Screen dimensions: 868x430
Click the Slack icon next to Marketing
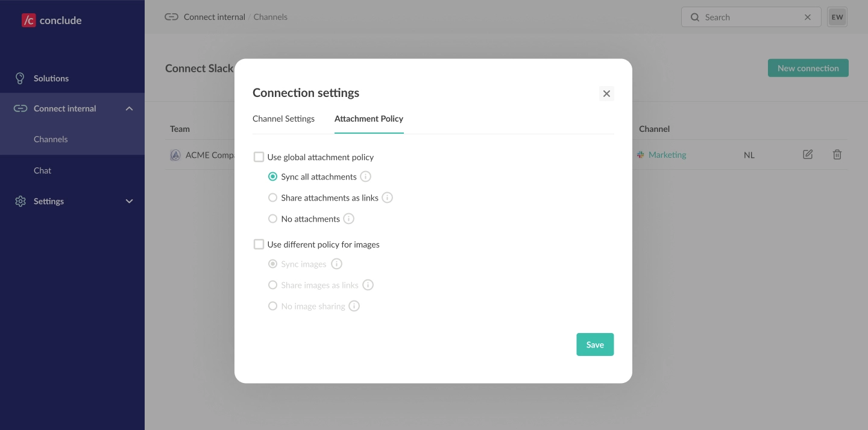click(x=640, y=155)
